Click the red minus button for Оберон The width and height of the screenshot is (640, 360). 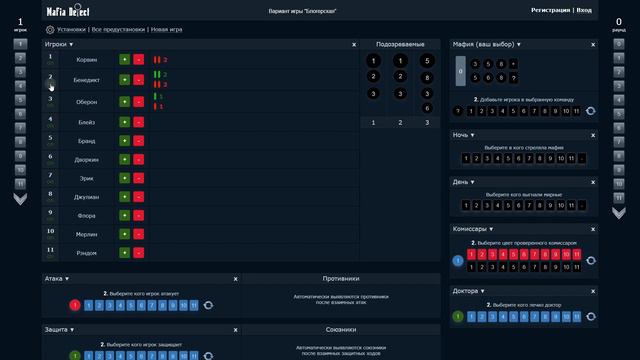(138, 102)
